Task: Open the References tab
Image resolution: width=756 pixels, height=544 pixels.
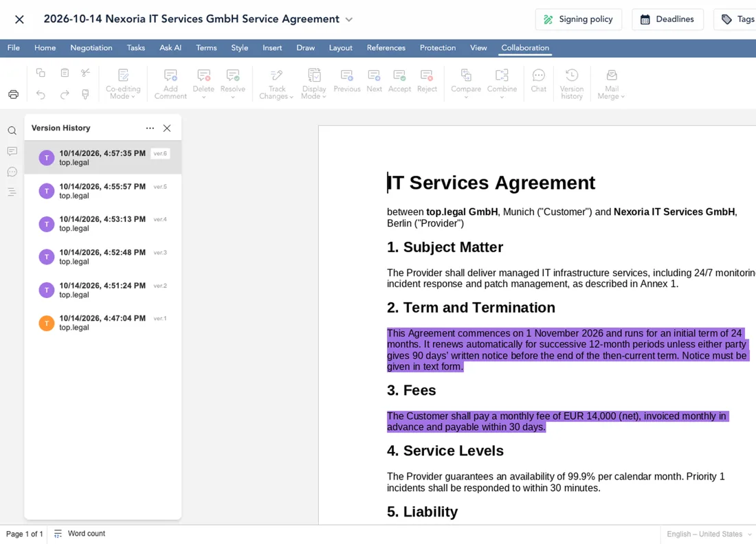Action: (386, 47)
